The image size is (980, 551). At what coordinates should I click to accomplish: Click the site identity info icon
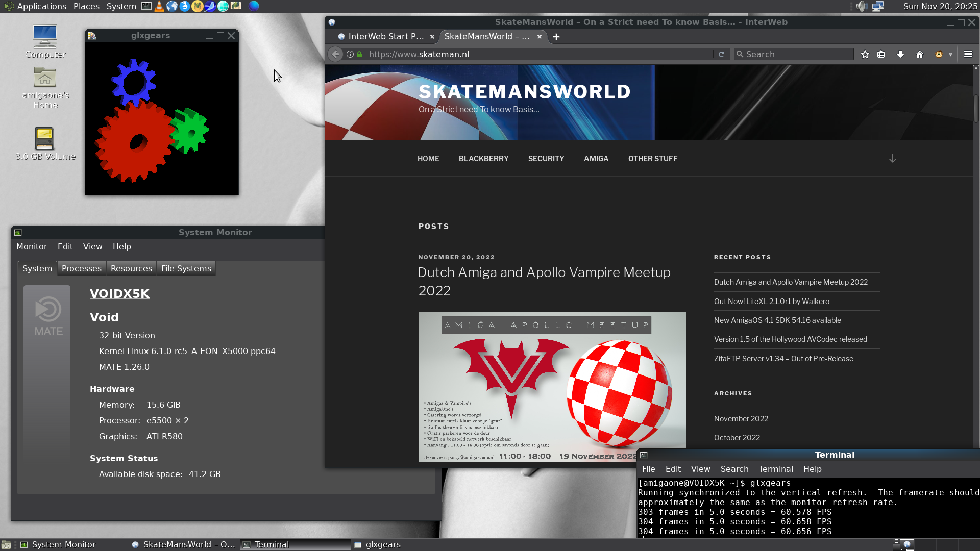(x=350, y=54)
